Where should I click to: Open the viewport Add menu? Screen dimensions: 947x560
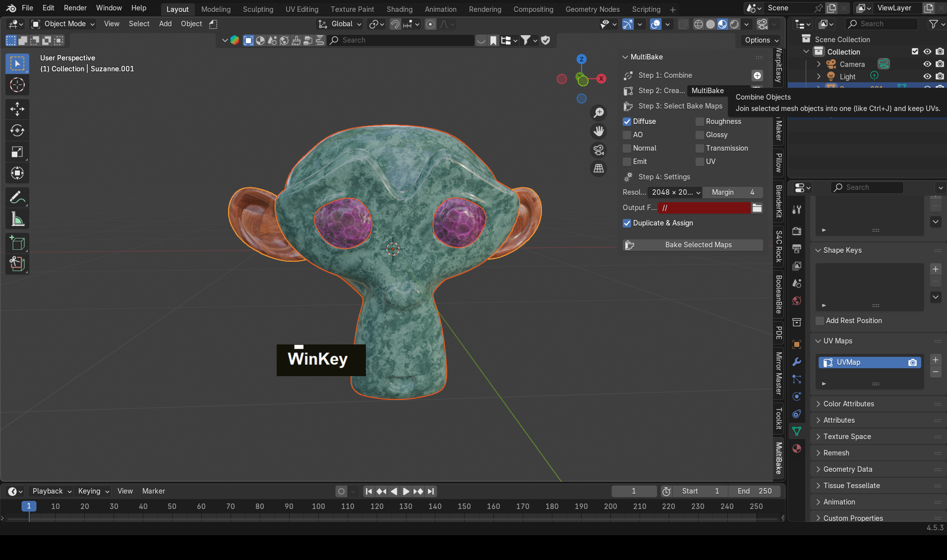(165, 24)
